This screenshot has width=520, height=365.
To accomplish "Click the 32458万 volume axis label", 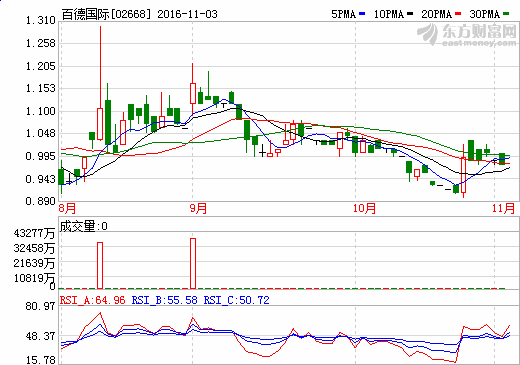I will (34, 248).
